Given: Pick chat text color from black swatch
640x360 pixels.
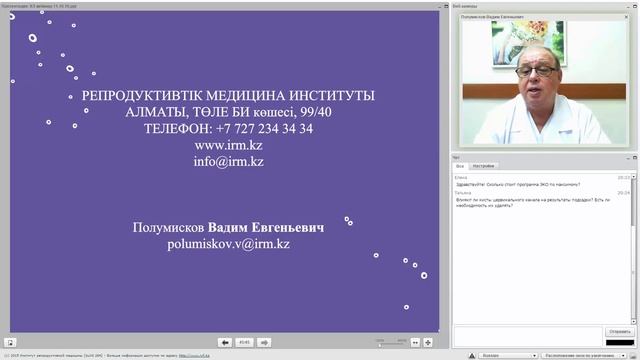Looking at the screenshot, I should click(x=620, y=342).
